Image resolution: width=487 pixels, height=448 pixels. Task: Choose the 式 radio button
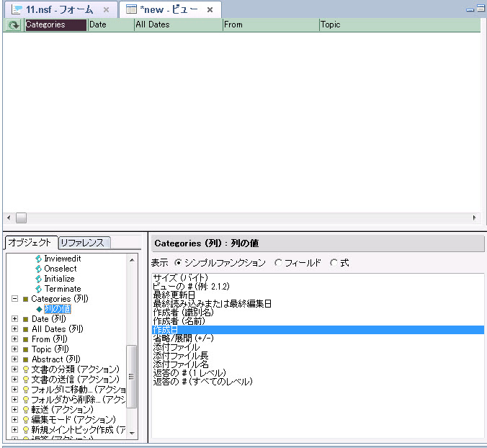point(333,263)
